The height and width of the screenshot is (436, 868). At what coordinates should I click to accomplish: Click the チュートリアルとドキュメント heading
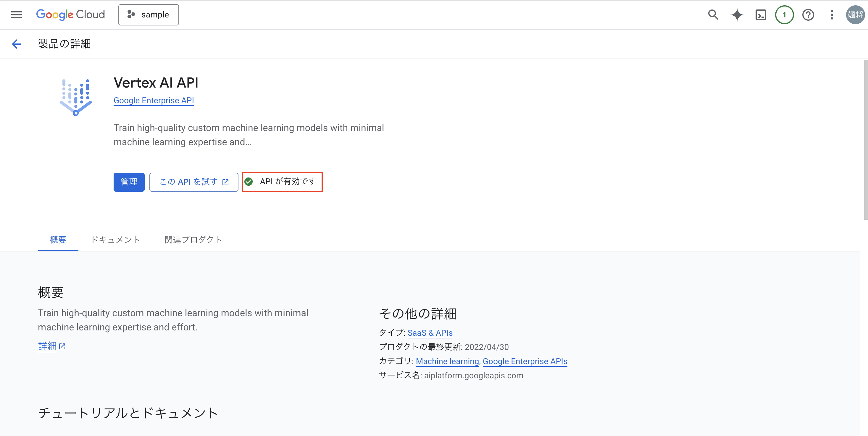click(128, 413)
